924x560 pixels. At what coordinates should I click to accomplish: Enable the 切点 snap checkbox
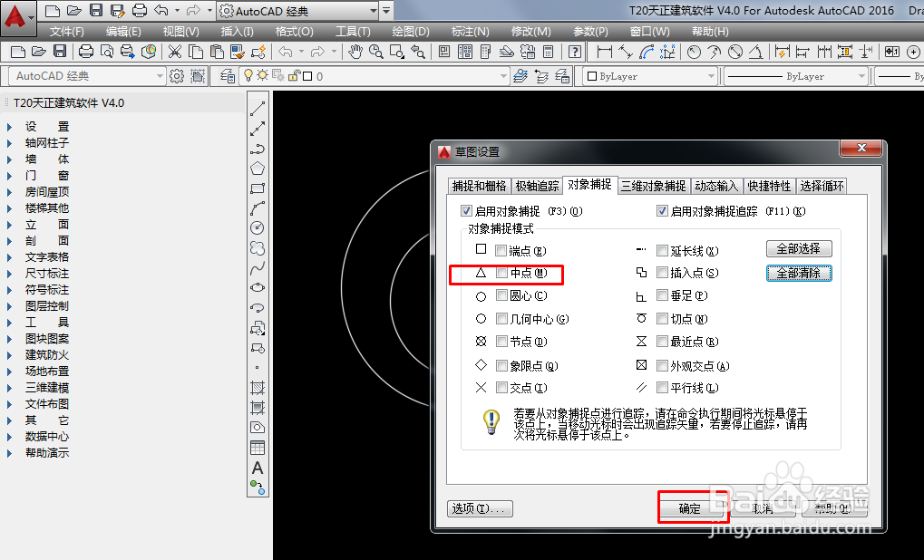tap(662, 319)
